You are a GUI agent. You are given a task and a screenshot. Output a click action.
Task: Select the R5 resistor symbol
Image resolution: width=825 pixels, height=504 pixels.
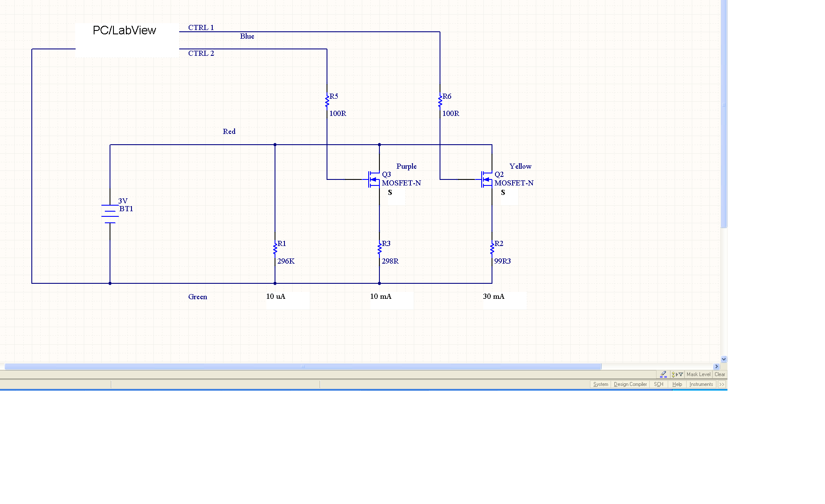(x=327, y=101)
